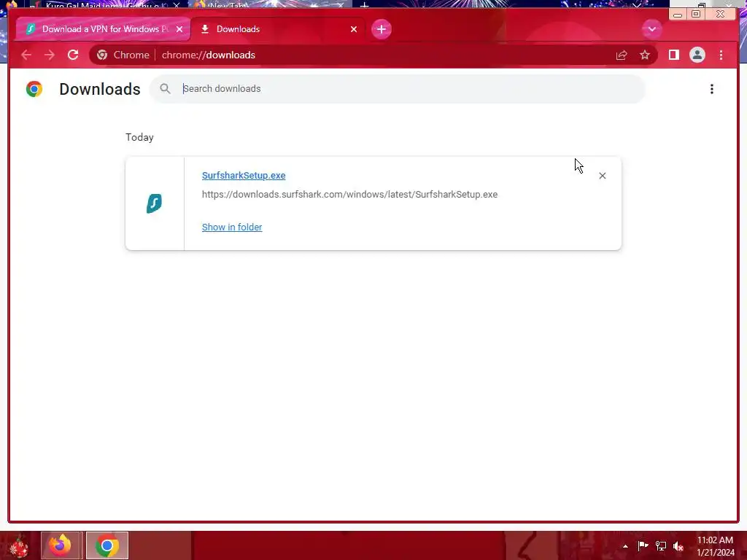Viewport: 747px width, 560px height.
Task: Click the network tray icon
Action: pos(661,545)
